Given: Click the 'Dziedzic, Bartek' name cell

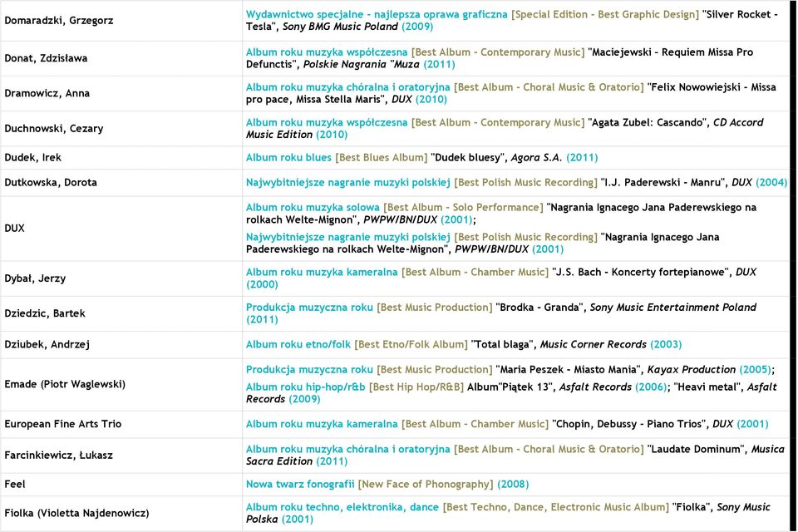Looking at the screenshot, I should (121, 313).
